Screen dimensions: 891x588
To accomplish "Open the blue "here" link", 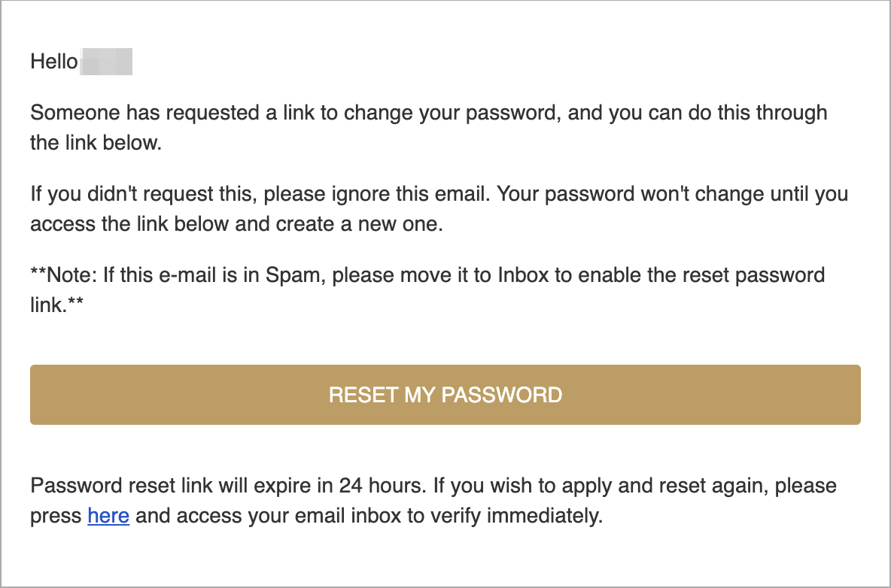I will click(x=108, y=515).
